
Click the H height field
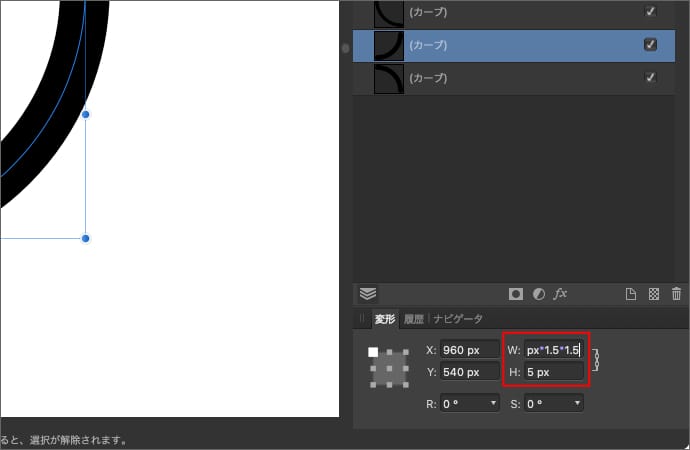click(x=553, y=372)
